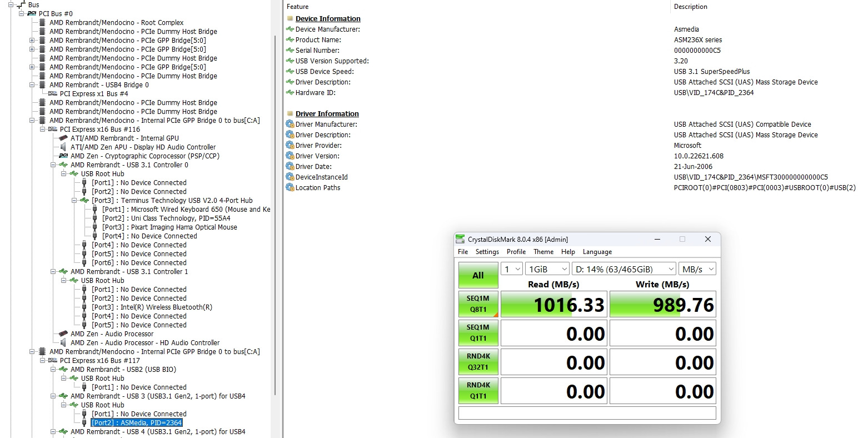Open the MB/s unit dropdown
The height and width of the screenshot is (438, 868).
click(697, 269)
